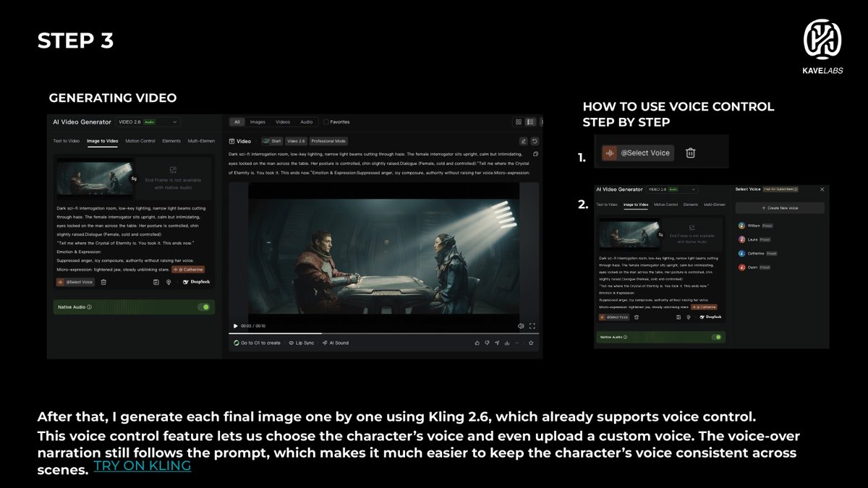Click the Start frame tag in Video row
The width and height of the screenshot is (868, 488).
point(272,141)
